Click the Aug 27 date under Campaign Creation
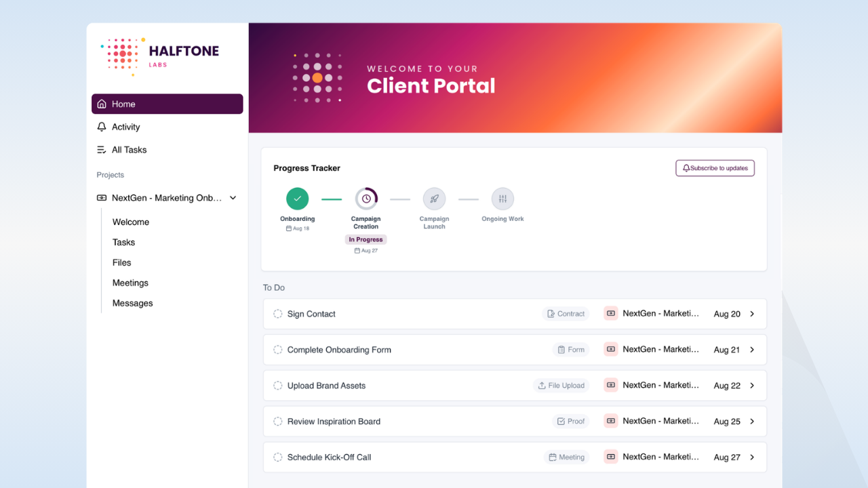Screen dimensions: 868x488 (366, 251)
